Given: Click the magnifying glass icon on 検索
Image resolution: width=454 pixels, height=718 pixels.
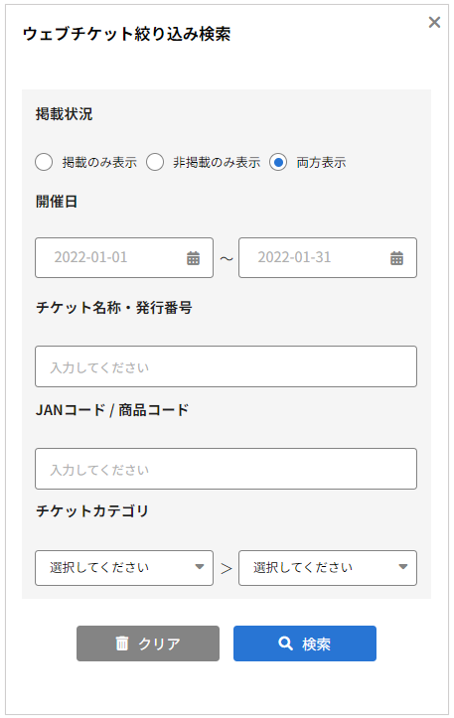Looking at the screenshot, I should [x=285, y=643].
